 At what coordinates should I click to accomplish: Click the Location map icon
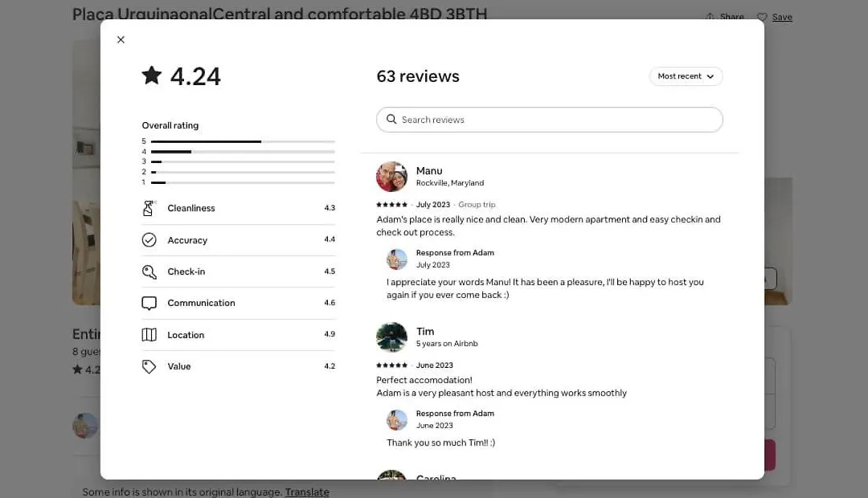point(149,335)
